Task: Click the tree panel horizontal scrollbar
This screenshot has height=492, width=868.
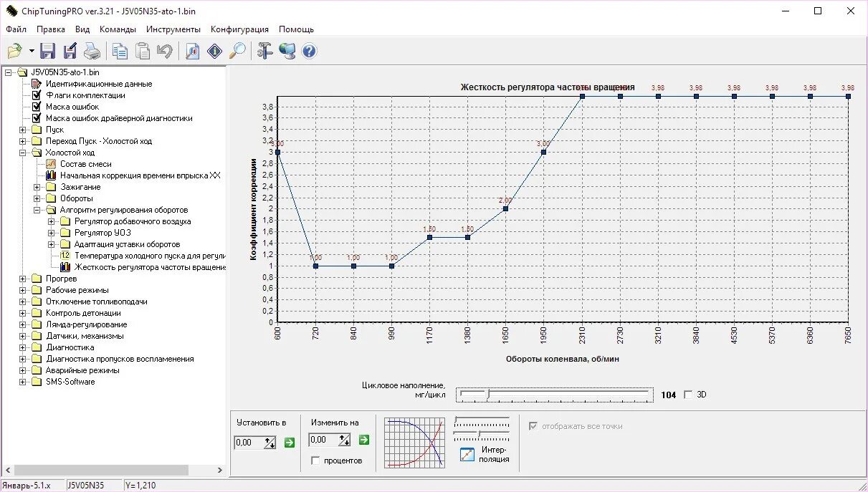Action: 113,470
